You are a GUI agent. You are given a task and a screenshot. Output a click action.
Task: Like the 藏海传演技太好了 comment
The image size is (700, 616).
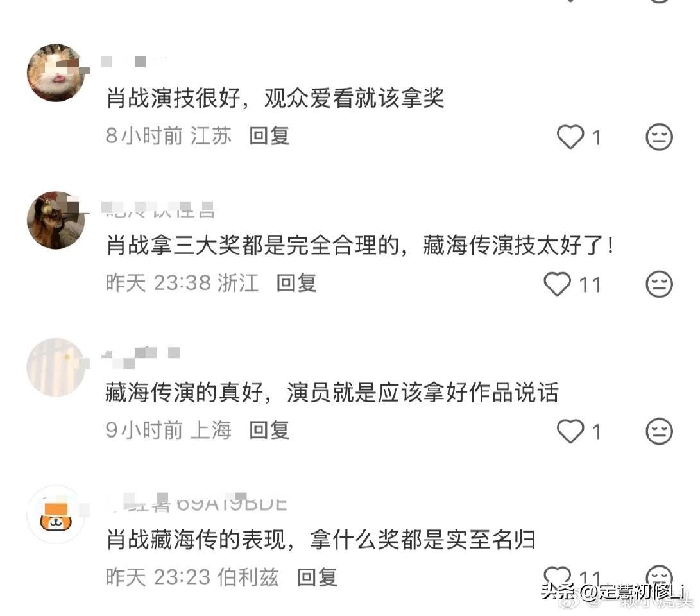pyautogui.click(x=557, y=284)
